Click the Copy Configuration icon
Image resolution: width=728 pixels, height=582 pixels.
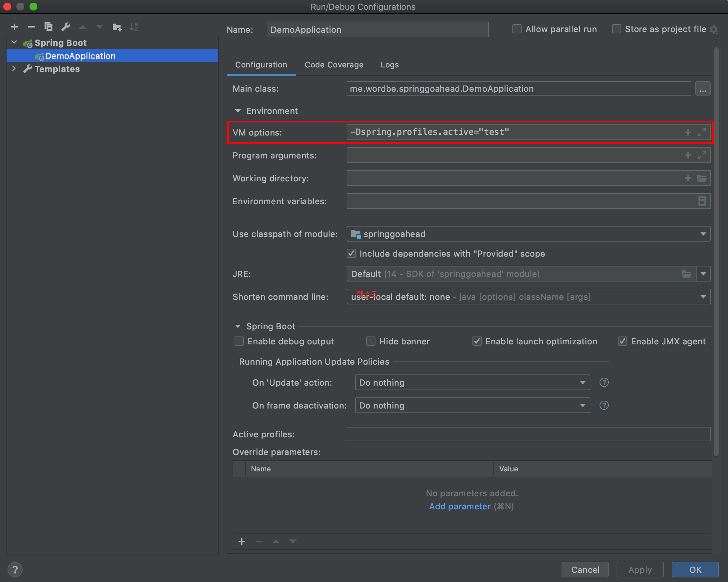coord(48,27)
